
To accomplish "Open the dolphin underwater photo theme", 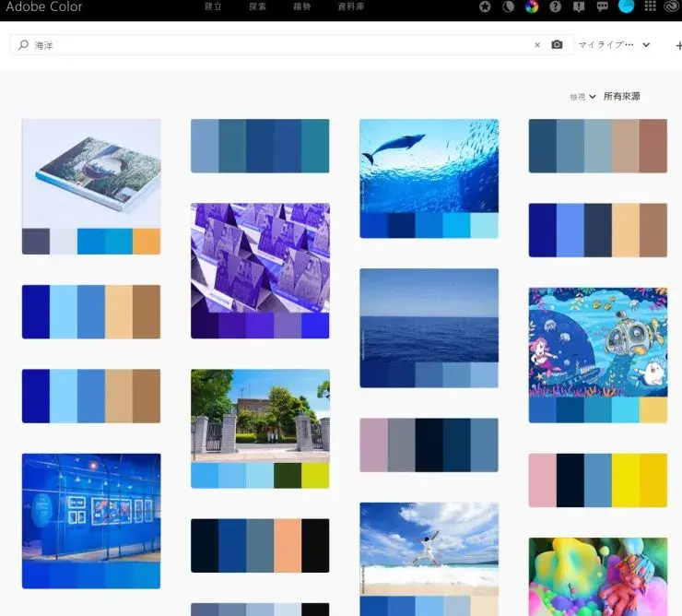I will point(429,166).
